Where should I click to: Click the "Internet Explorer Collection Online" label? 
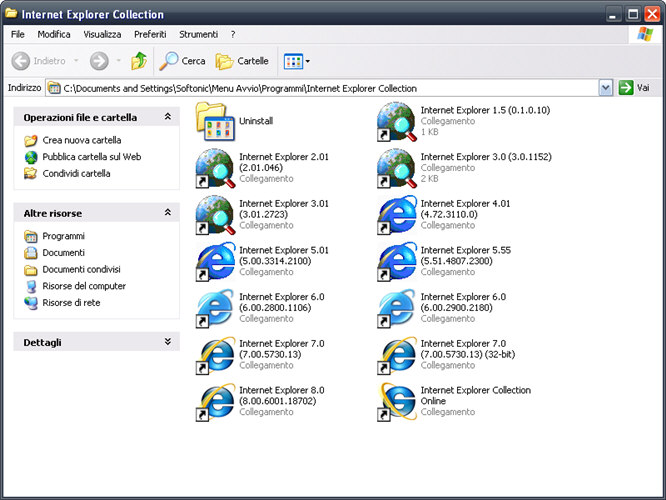pos(476,395)
